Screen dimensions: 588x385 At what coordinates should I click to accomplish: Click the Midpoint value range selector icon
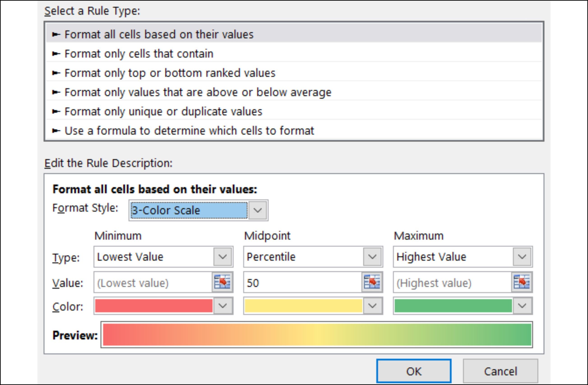pos(372,282)
